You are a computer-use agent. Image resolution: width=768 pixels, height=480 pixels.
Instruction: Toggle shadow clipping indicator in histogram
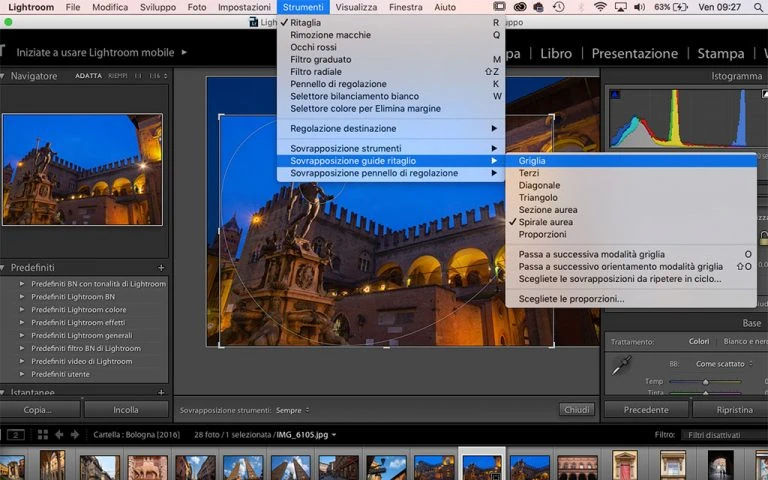pyautogui.click(x=615, y=94)
